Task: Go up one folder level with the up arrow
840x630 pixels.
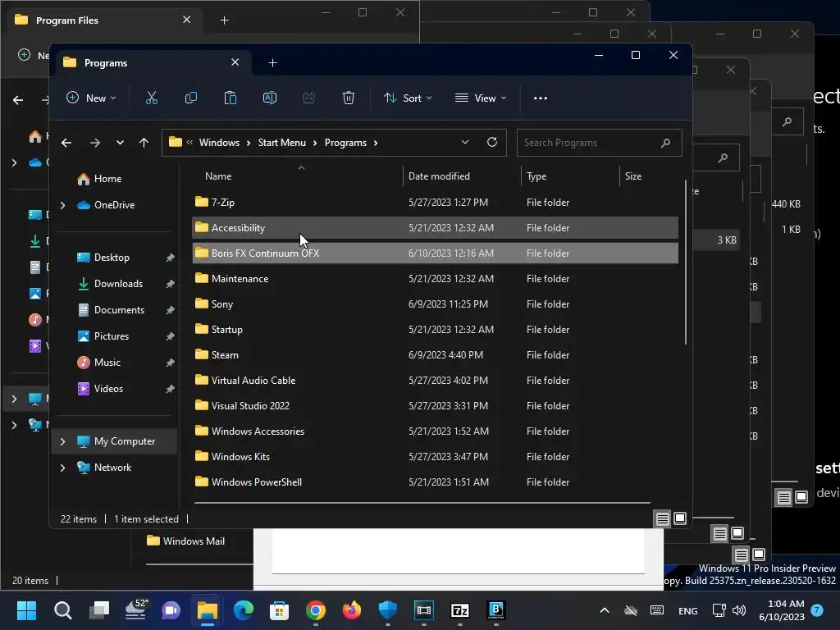Action: (x=144, y=143)
